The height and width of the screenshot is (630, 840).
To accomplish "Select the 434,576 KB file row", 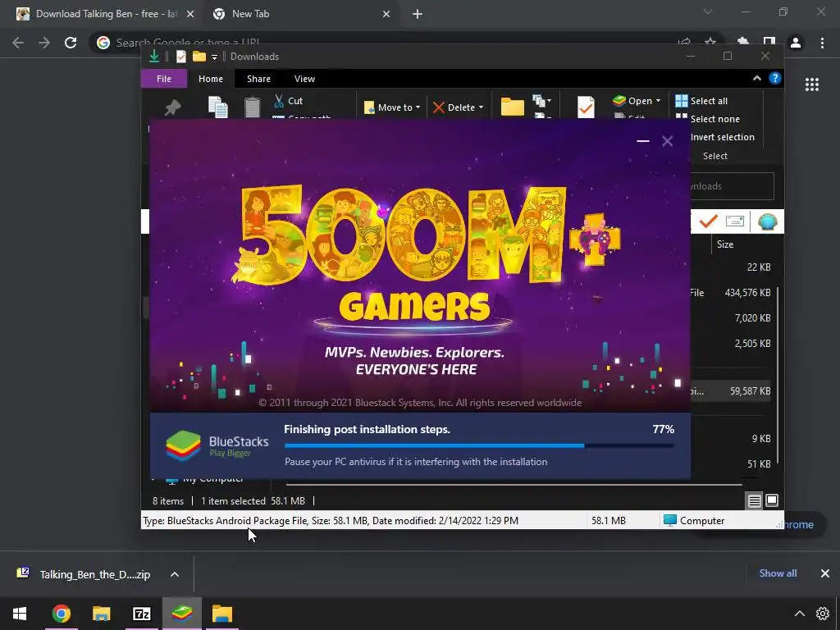I will [733, 293].
